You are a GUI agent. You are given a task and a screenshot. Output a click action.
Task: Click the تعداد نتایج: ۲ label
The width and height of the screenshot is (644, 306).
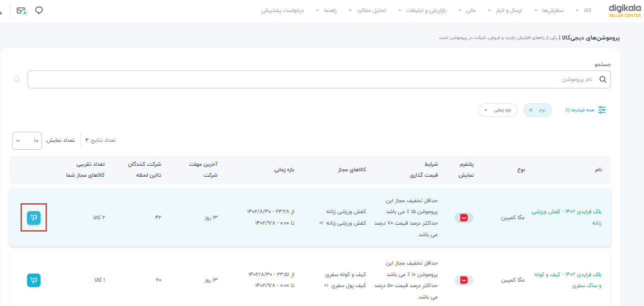click(x=100, y=140)
